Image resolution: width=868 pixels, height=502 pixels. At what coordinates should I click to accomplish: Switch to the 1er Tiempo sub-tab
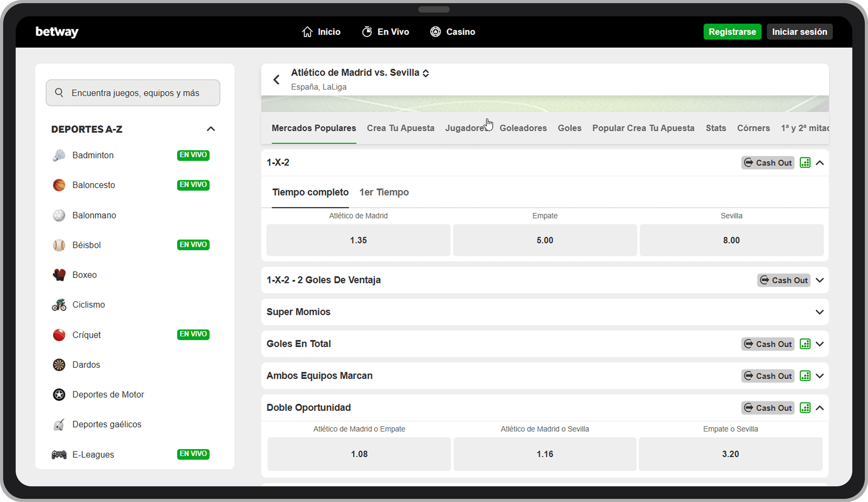[x=384, y=192]
